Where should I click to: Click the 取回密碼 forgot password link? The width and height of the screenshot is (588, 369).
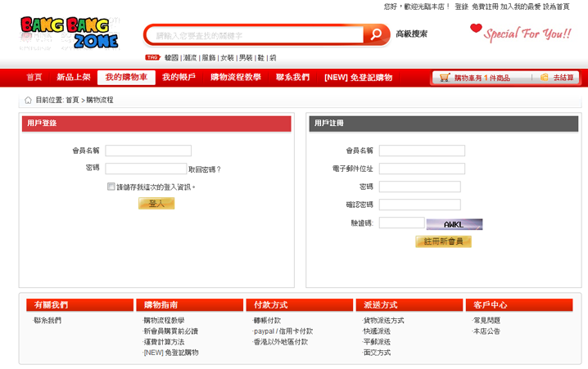tap(205, 169)
